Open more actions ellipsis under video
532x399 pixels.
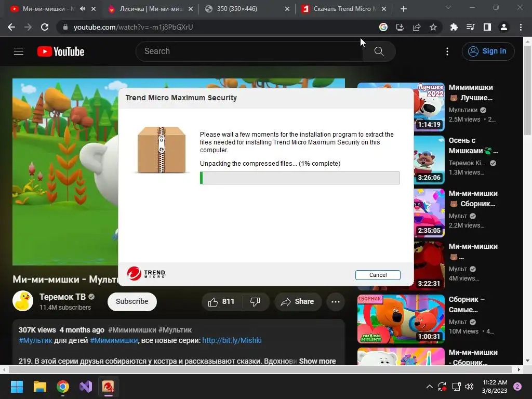[335, 301]
